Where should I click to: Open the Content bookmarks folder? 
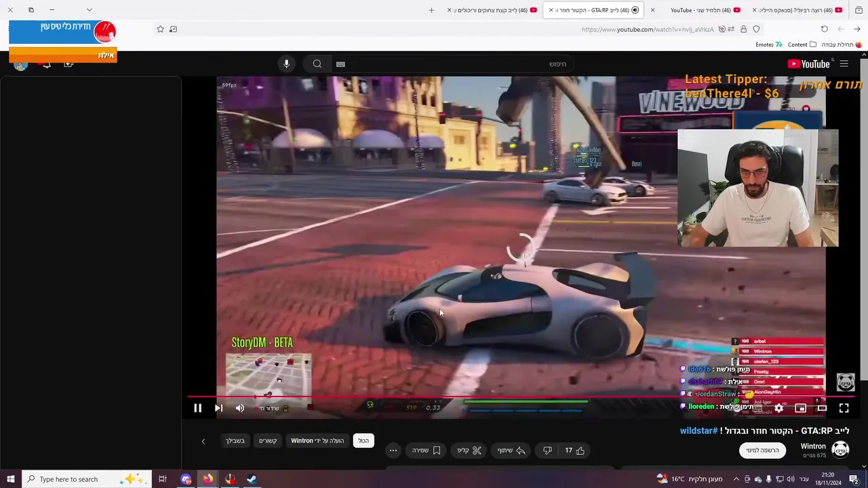(802, 45)
